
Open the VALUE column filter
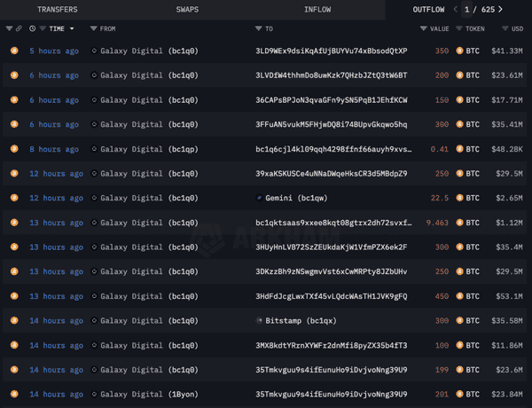tap(423, 28)
